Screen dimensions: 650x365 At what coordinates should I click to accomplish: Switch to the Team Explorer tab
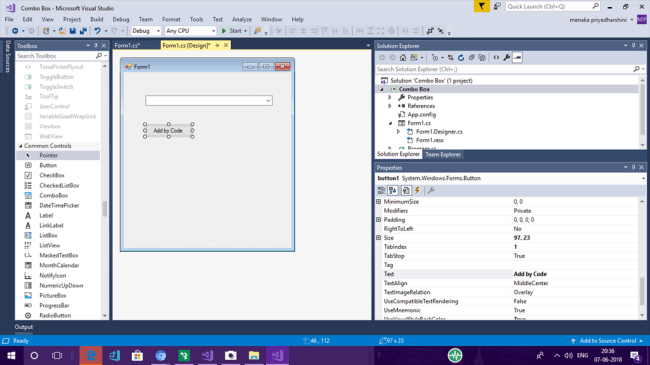coord(443,154)
